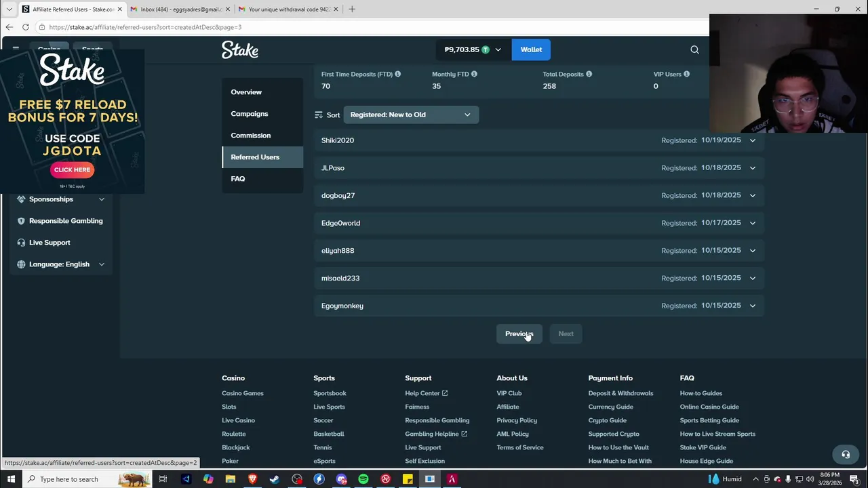Click the Stake logo in the header
The width and height of the screenshot is (868, 488).
[x=240, y=49]
